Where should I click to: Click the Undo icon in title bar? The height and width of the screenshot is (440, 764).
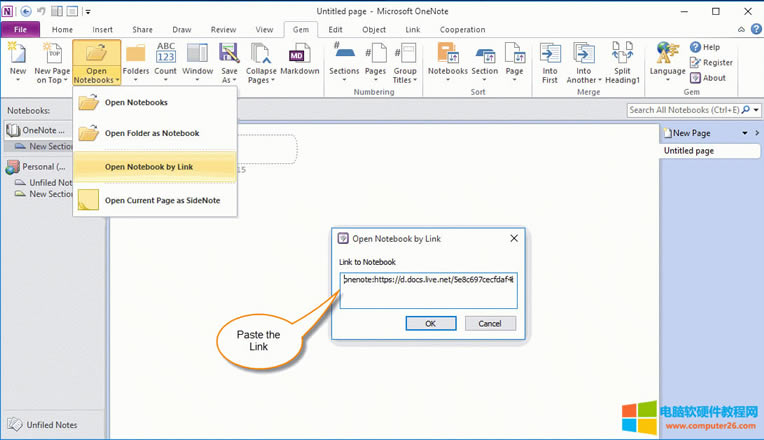[41, 11]
